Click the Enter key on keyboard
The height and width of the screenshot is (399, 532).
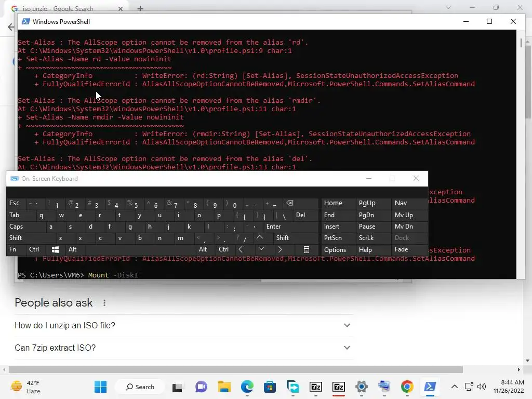291,227
